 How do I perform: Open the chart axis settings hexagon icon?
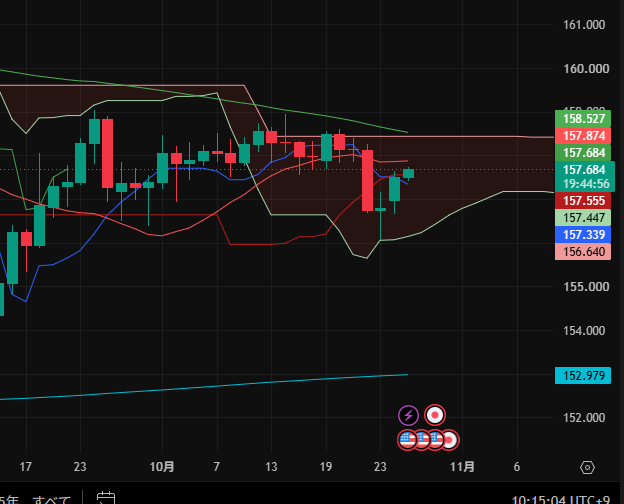click(587, 467)
